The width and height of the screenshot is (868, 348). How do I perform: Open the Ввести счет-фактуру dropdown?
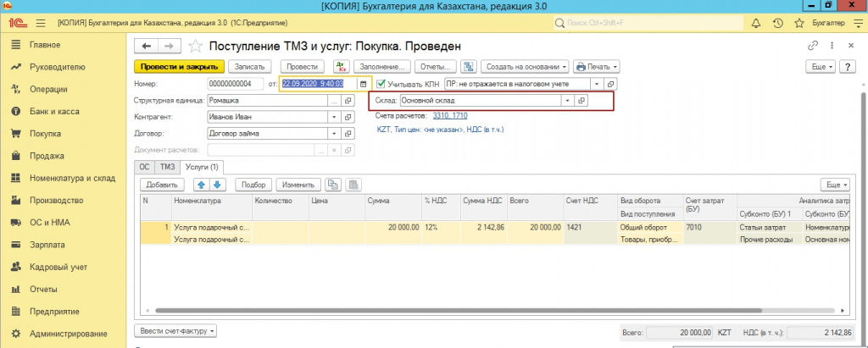click(176, 331)
